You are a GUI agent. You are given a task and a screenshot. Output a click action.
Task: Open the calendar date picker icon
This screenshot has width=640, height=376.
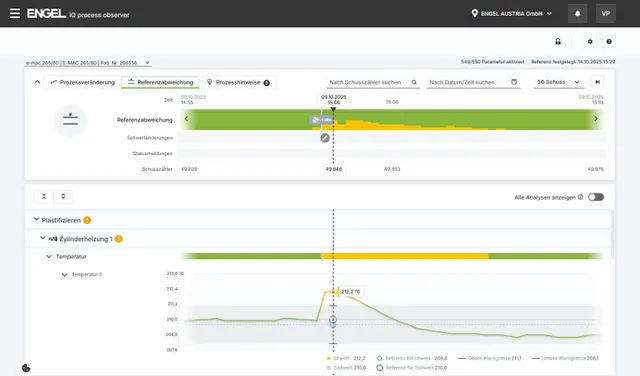tap(514, 82)
